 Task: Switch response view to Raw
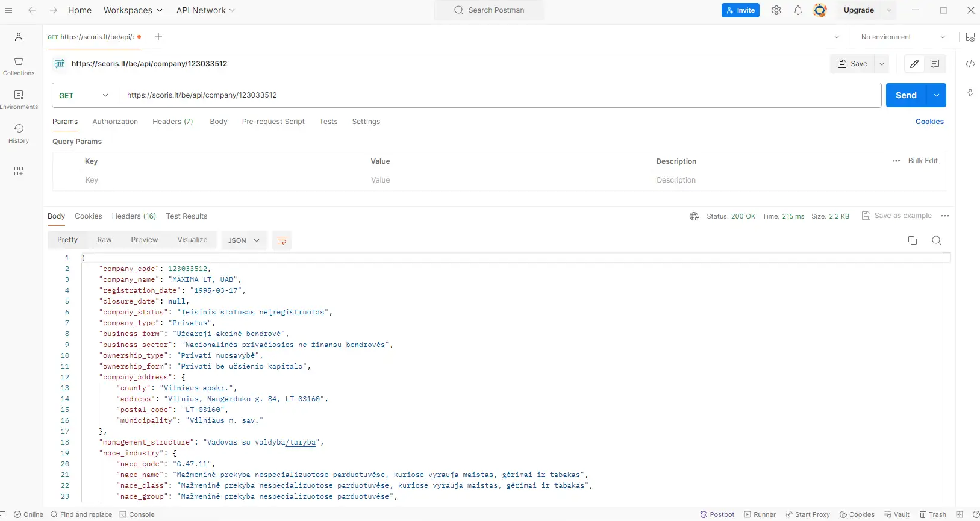pos(104,240)
